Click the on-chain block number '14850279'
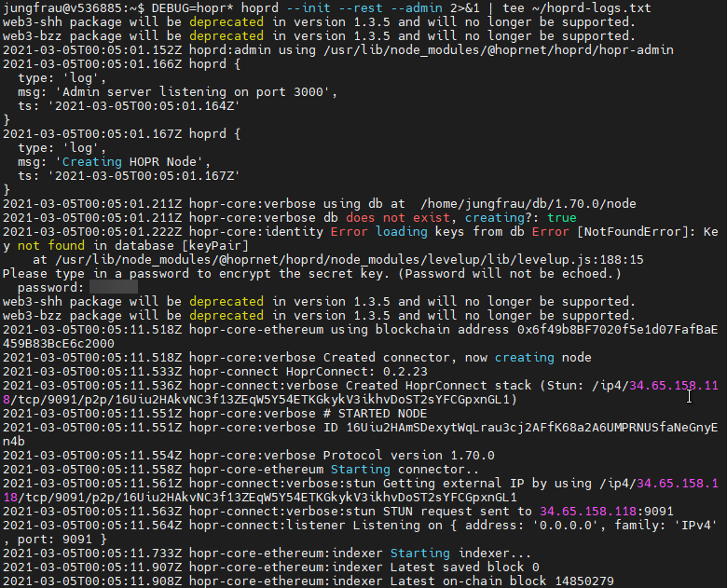This screenshot has width=727, height=588. [584, 581]
